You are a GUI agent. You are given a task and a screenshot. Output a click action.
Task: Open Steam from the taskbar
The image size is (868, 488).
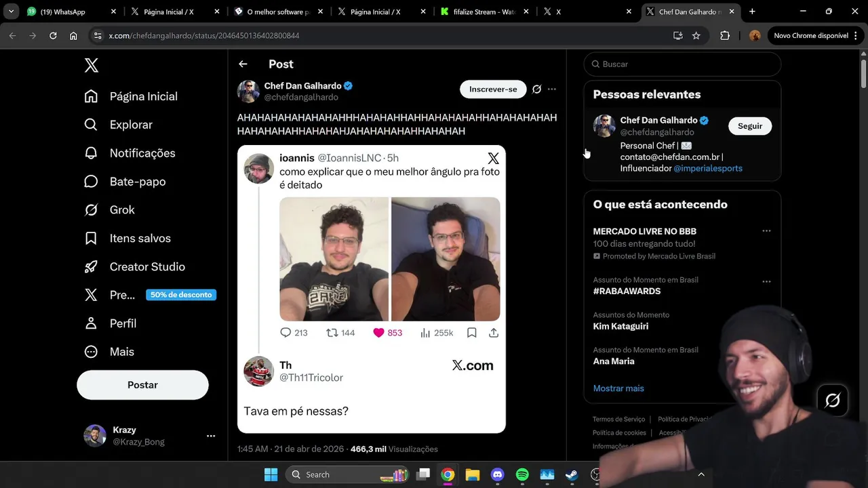[572, 474]
